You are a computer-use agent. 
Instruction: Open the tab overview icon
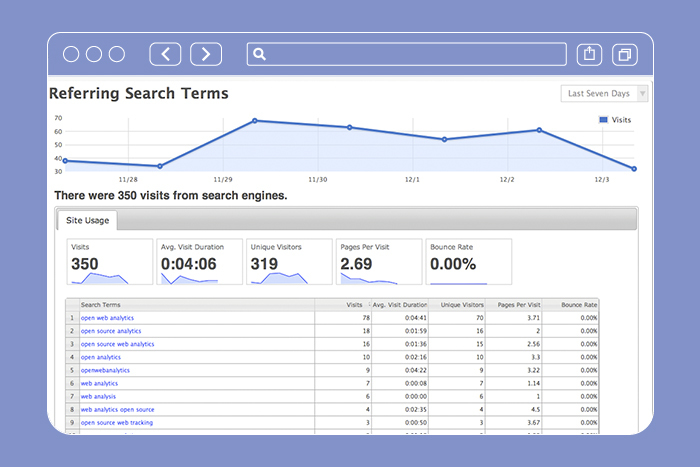click(x=625, y=54)
